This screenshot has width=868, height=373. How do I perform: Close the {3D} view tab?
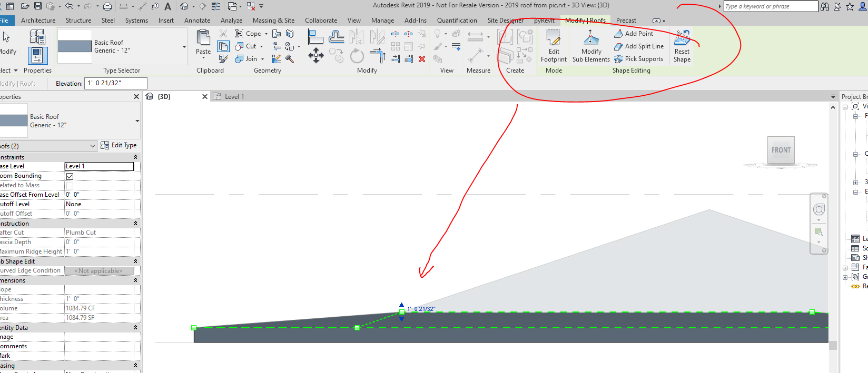point(205,97)
